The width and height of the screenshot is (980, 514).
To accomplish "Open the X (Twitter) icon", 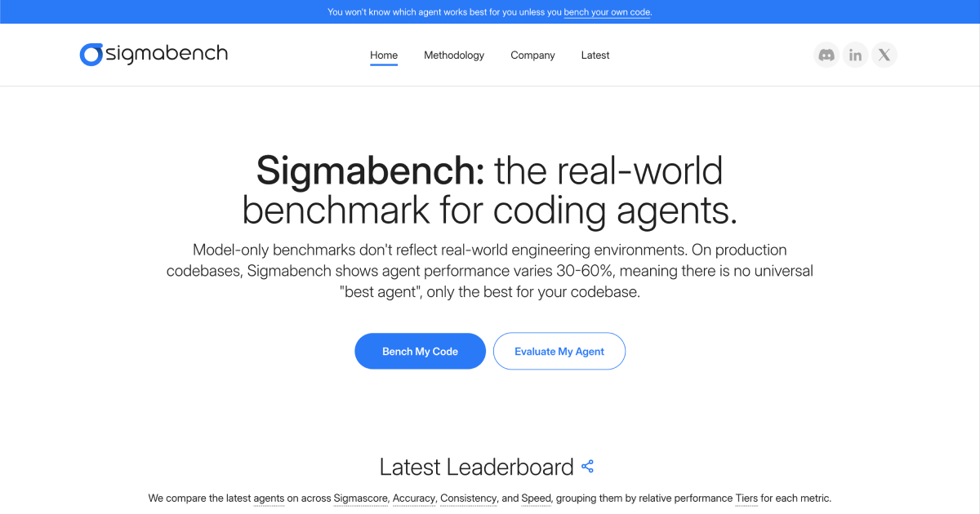I will [884, 55].
